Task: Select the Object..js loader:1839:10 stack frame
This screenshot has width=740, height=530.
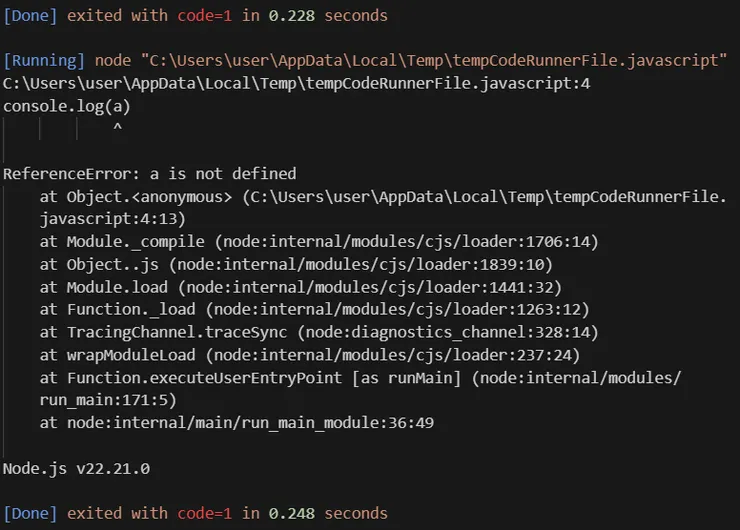Action: tap(296, 264)
